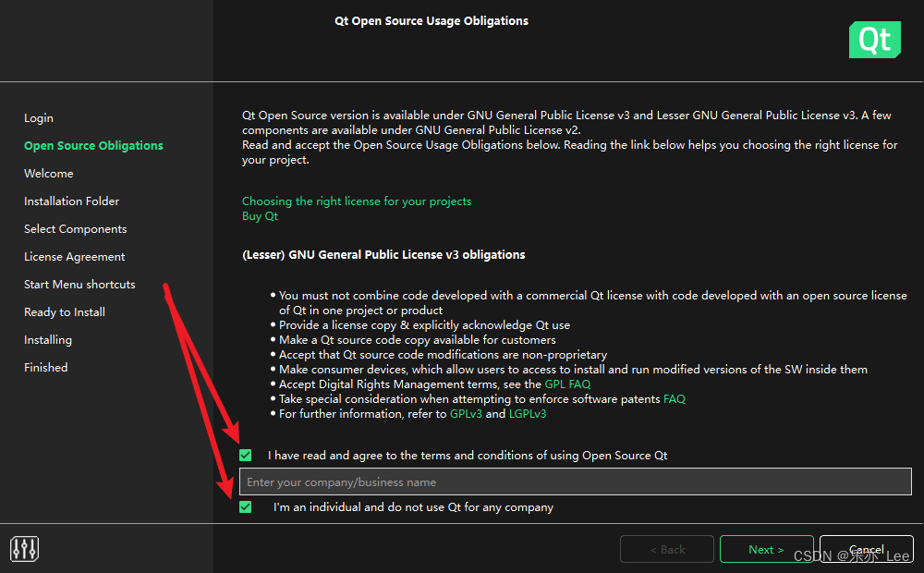Viewport: 924px width, 573px height.
Task: Click the 'Accept that Qt source code modifications' bullet
Action: pyautogui.click(x=444, y=354)
